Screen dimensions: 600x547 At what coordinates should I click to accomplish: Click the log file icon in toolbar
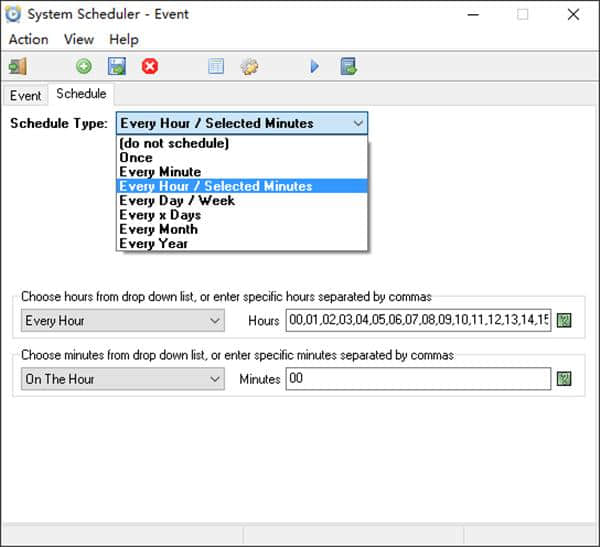pyautogui.click(x=348, y=67)
